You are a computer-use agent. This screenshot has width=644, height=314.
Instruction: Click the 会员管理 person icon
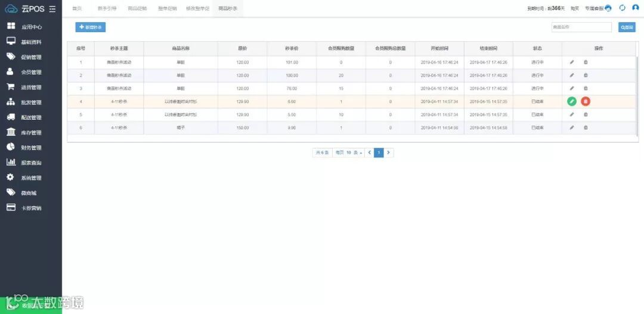pyautogui.click(x=11, y=72)
